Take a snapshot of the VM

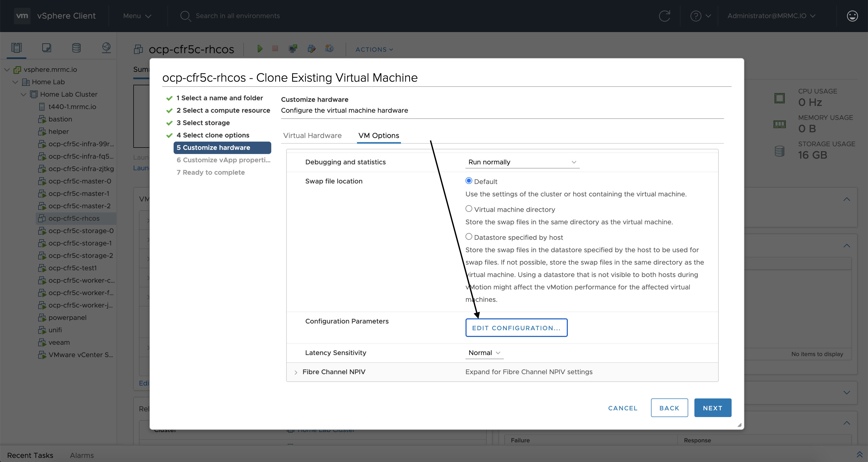click(x=329, y=49)
